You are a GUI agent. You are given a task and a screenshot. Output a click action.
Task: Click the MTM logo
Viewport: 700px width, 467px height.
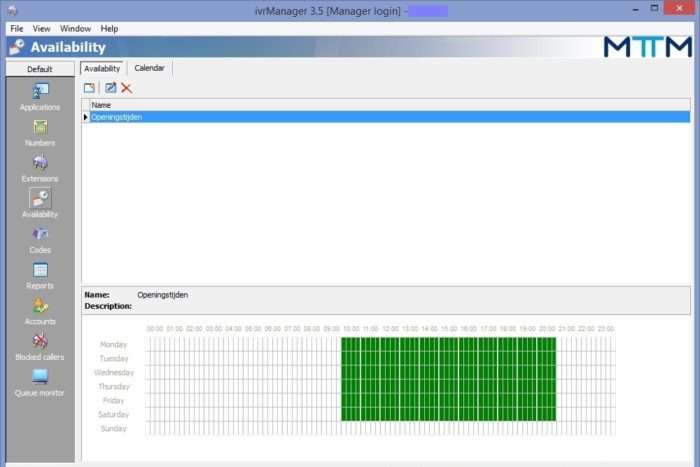[648, 47]
